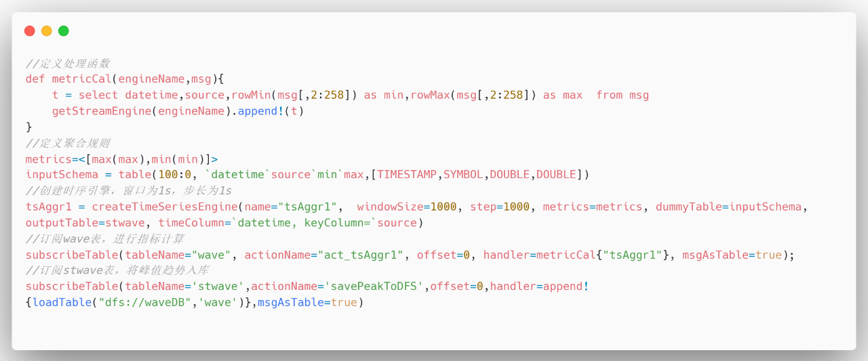Click the value '100:0' in the table call
The image size is (868, 361).
click(175, 175)
